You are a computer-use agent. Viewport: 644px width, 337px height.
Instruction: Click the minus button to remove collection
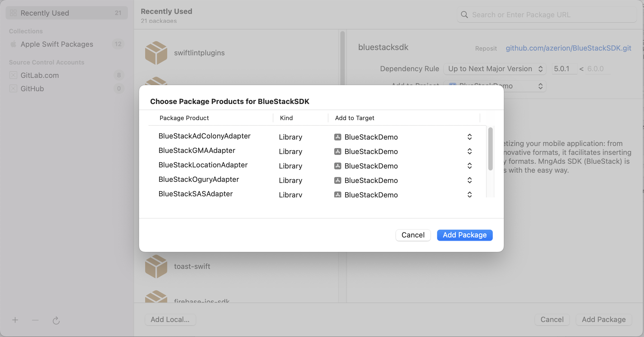(x=35, y=320)
